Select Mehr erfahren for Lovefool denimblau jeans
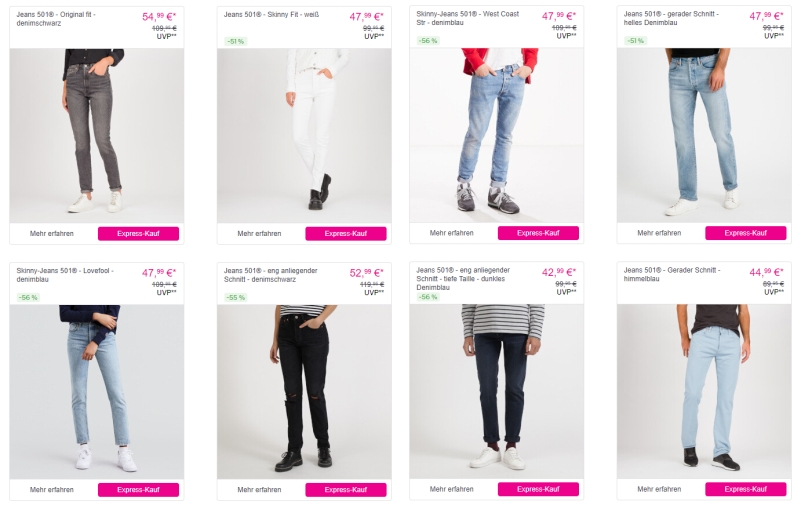800x509 pixels. tap(52, 490)
